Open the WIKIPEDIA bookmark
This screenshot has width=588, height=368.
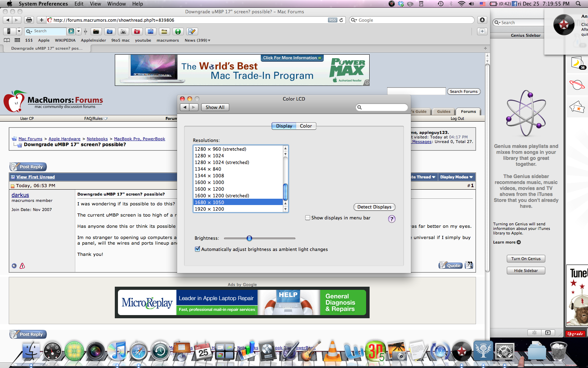coord(65,40)
